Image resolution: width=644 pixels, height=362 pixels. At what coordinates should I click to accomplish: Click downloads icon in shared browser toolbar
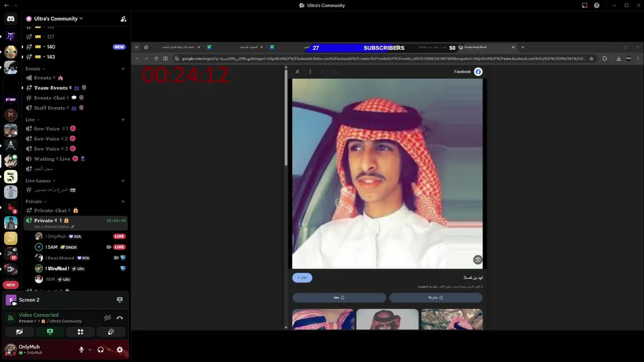[x=619, y=58]
